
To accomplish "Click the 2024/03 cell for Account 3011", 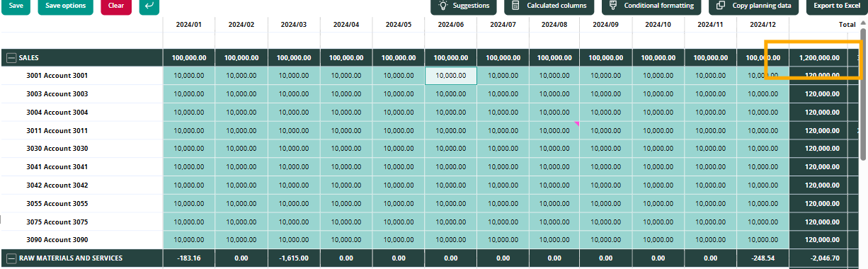I will pyautogui.click(x=294, y=130).
